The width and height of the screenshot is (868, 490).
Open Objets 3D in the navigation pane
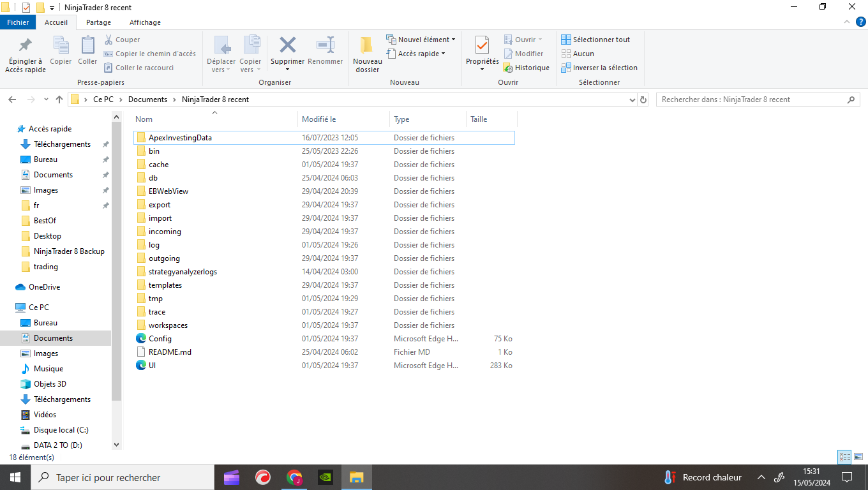[x=50, y=384]
